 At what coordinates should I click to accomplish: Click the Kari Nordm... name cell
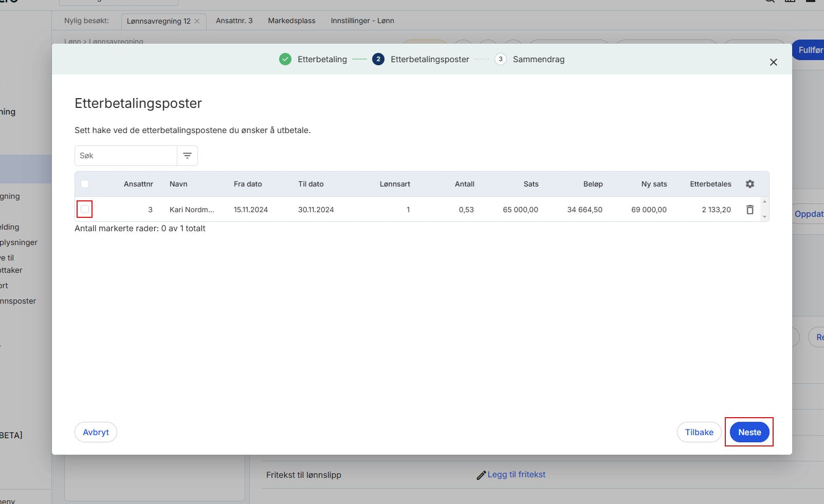[192, 210]
